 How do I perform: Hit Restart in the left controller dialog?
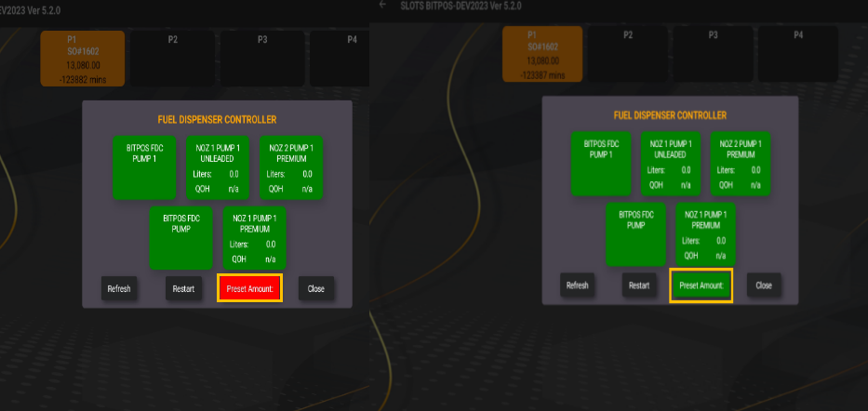click(183, 288)
